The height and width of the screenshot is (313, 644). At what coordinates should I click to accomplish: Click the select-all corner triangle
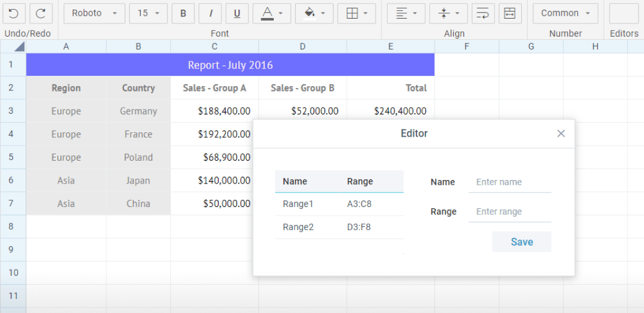click(x=19, y=47)
